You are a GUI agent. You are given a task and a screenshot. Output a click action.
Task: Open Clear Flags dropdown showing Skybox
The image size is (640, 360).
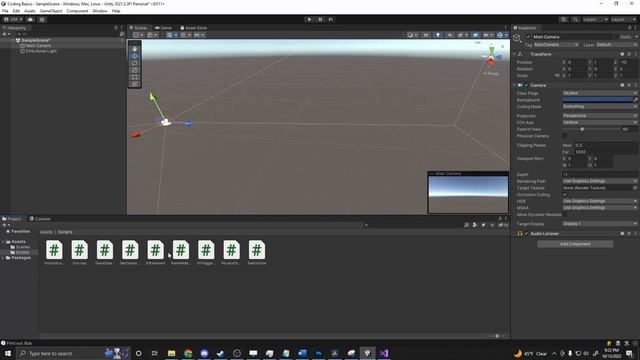pyautogui.click(x=599, y=93)
